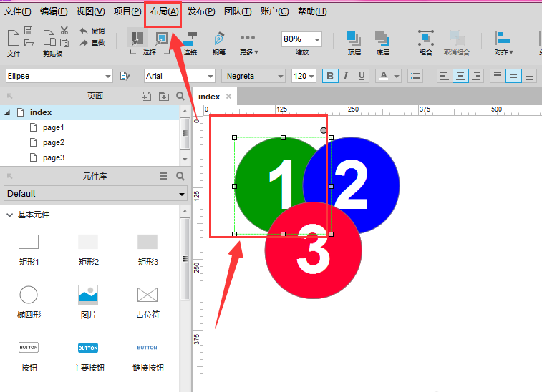
Task: Toggle underline formatting
Action: coord(362,76)
